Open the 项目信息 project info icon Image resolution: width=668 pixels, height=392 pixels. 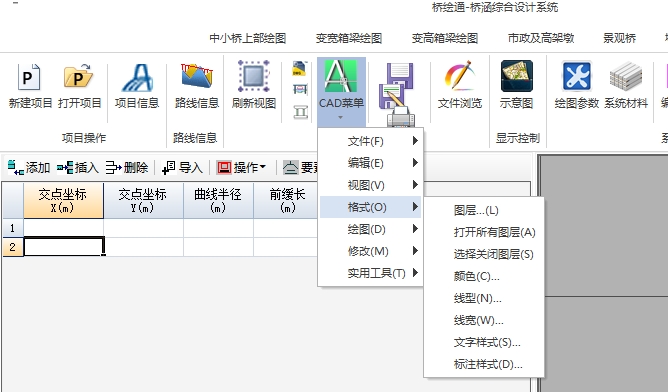click(x=137, y=78)
